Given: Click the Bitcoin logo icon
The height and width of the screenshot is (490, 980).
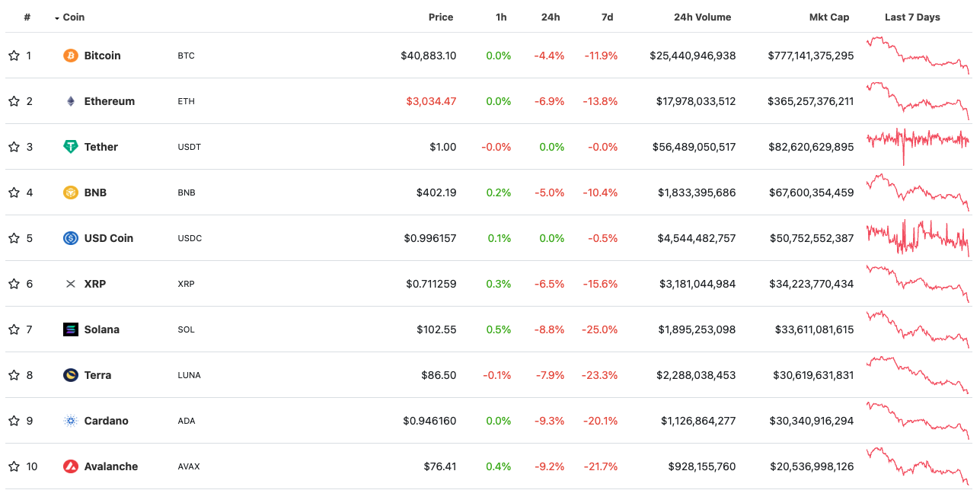Looking at the screenshot, I should tap(71, 56).
